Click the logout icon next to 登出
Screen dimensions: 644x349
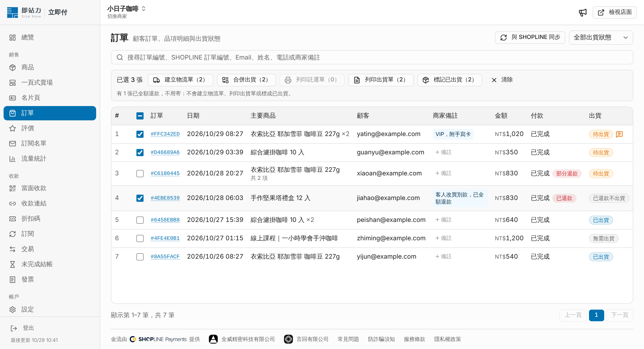click(14, 328)
